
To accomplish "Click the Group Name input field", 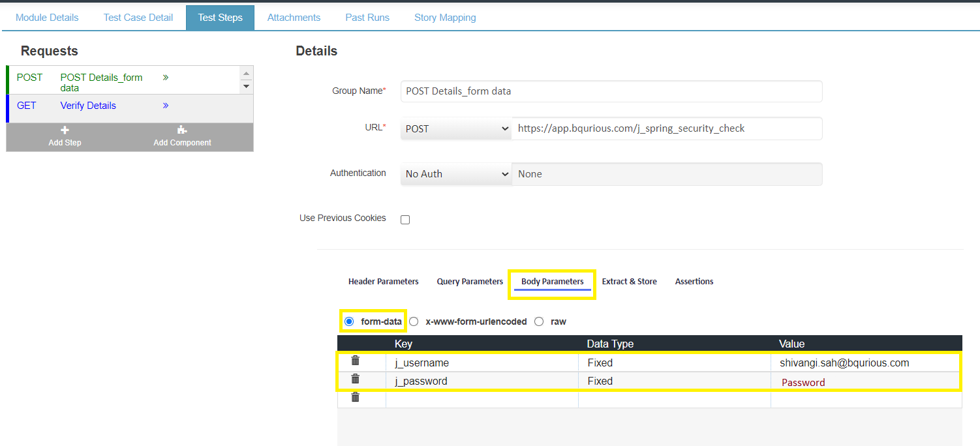I will 611,91.
